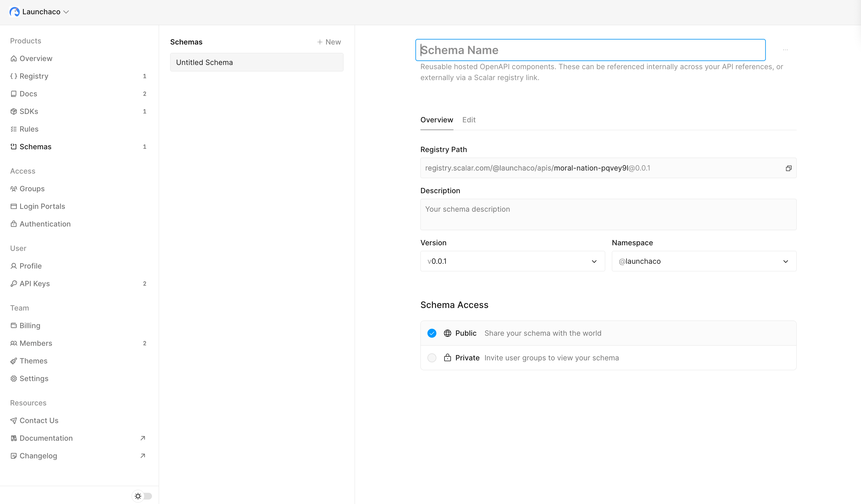This screenshot has height=504, width=861.
Task: Switch to the Edit tab
Action: pyautogui.click(x=468, y=120)
